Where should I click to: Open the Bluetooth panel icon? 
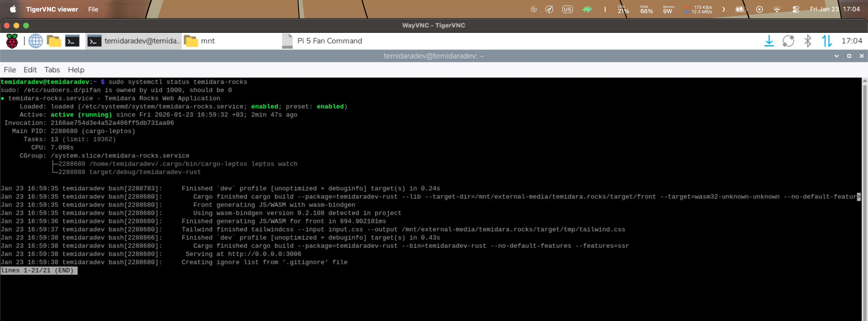click(808, 41)
